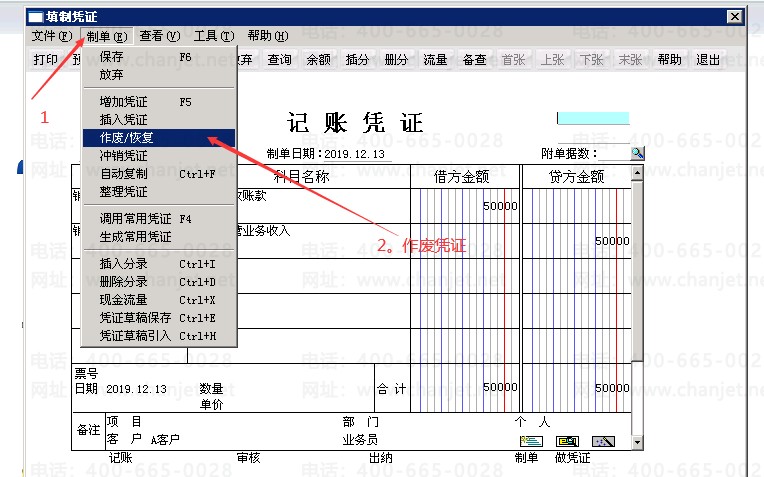Click the 余额 toolbar button
The width and height of the screenshot is (764, 477).
pyautogui.click(x=318, y=60)
